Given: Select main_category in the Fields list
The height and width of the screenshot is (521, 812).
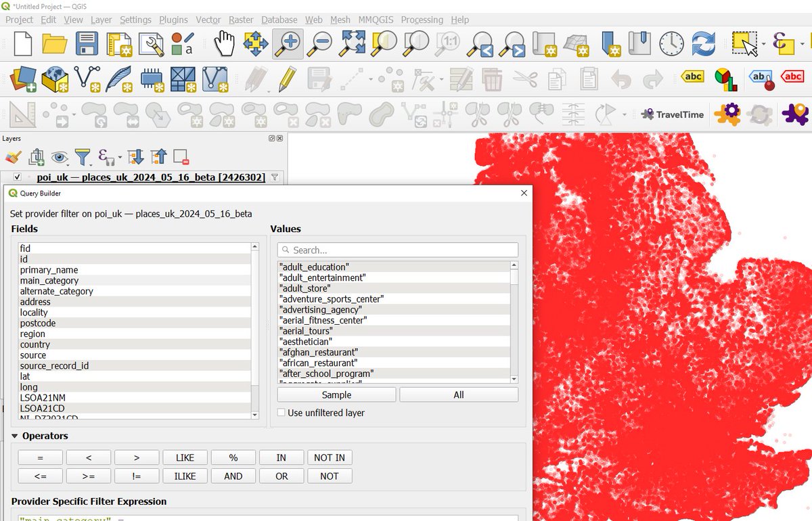Looking at the screenshot, I should pyautogui.click(x=134, y=280).
